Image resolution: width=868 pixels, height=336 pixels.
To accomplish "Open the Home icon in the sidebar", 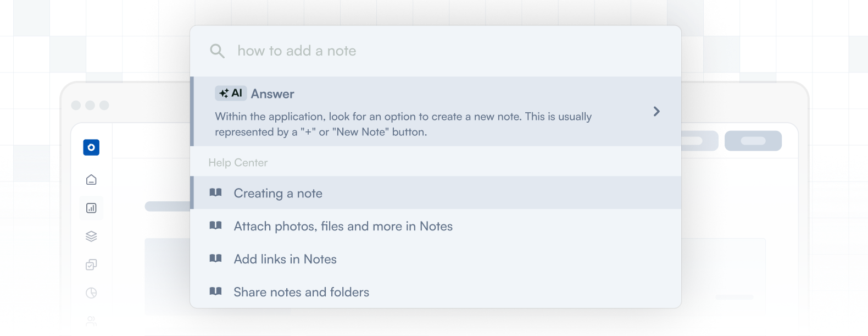I will pyautogui.click(x=91, y=180).
